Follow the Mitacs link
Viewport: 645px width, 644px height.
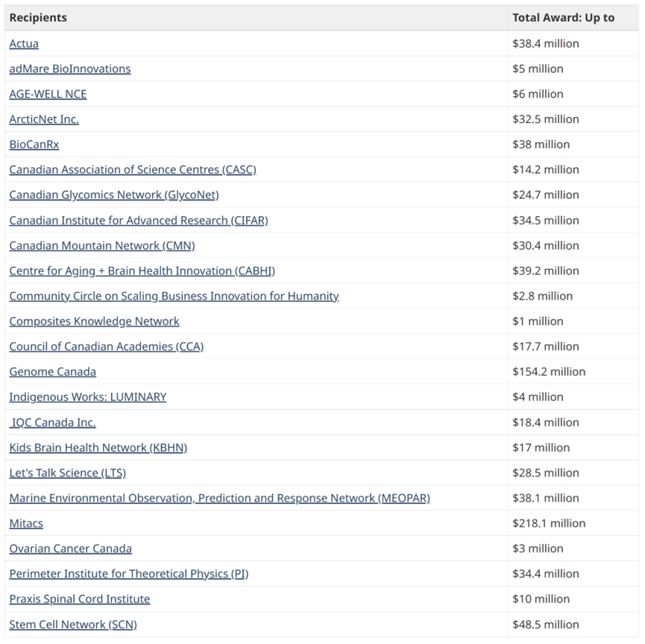pyautogui.click(x=26, y=523)
